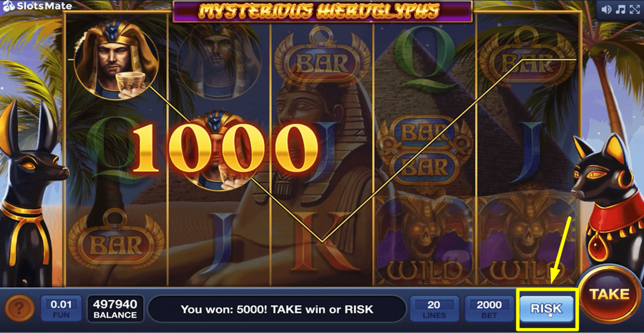
Task: Click the 497940 BALANCE display
Action: click(x=115, y=309)
